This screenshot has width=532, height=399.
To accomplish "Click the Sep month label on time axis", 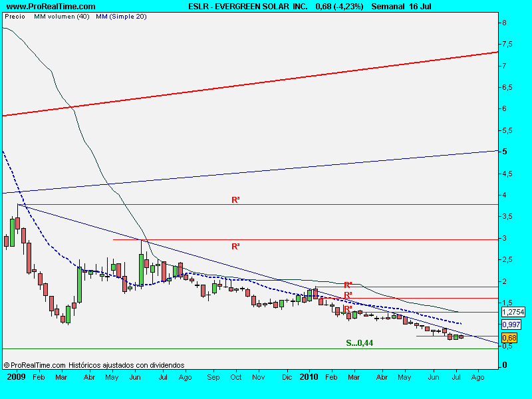I will coord(213,377).
